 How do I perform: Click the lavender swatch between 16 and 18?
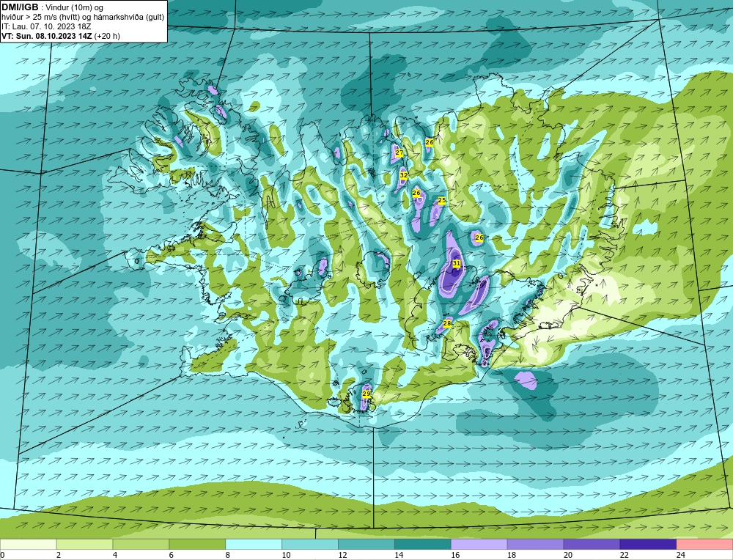click(x=479, y=545)
